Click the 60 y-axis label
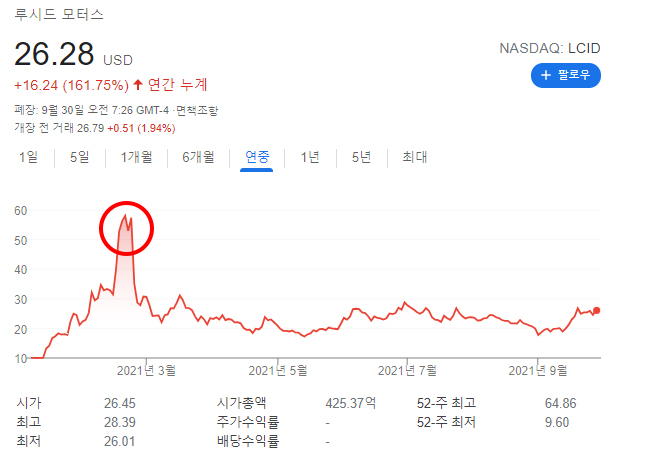This screenshot has height=473, width=662. pos(21,211)
